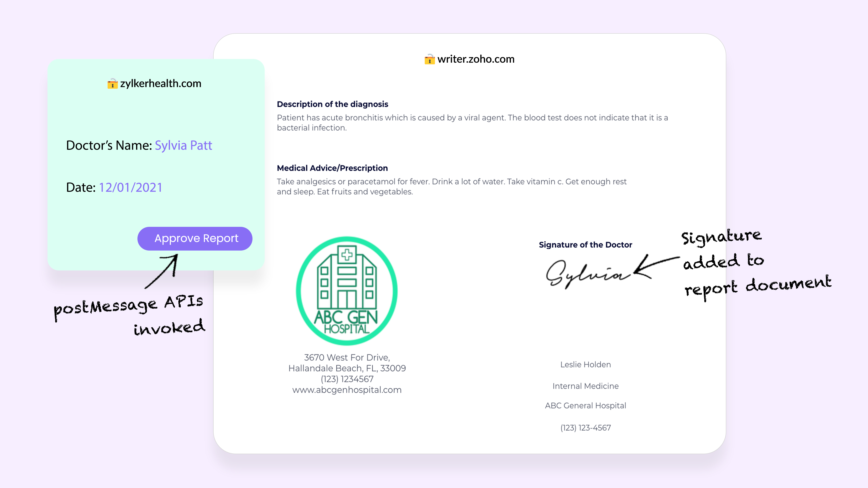Click the Doctor's Name label
Viewport: 868px width, 488px height.
click(x=109, y=145)
